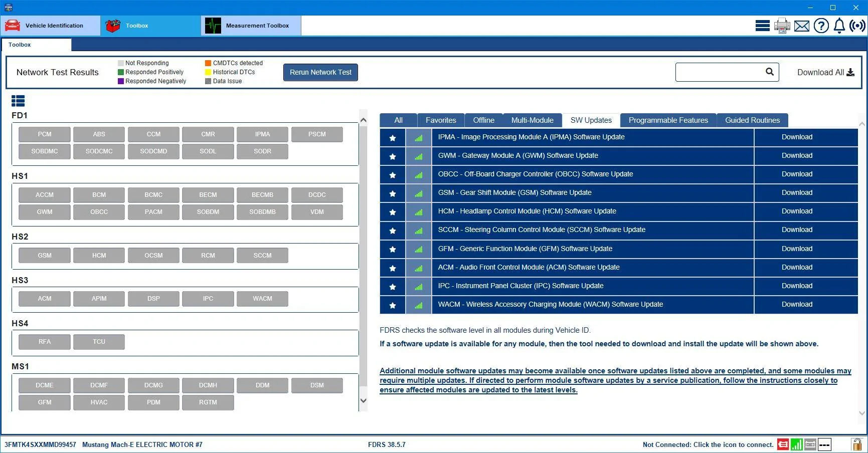
Task: Select the ABS module button
Action: (99, 134)
